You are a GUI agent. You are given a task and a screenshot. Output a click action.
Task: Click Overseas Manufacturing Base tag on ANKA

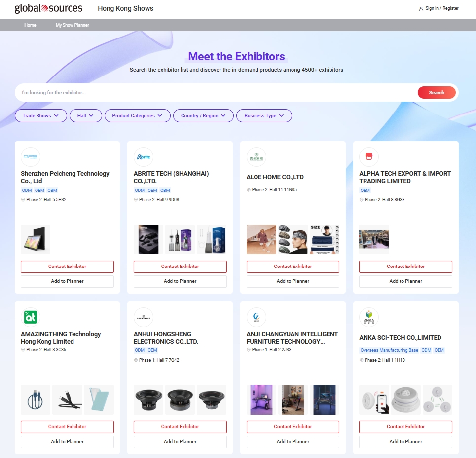(389, 350)
